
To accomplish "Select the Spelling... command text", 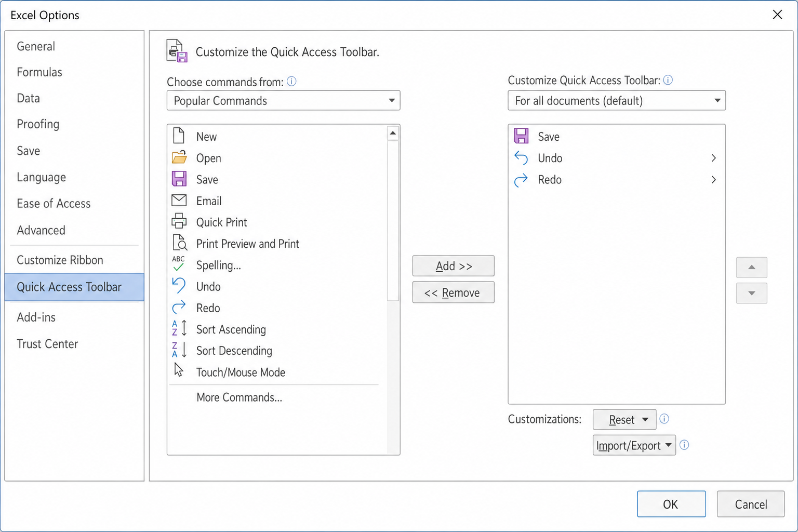I will click(x=218, y=265).
